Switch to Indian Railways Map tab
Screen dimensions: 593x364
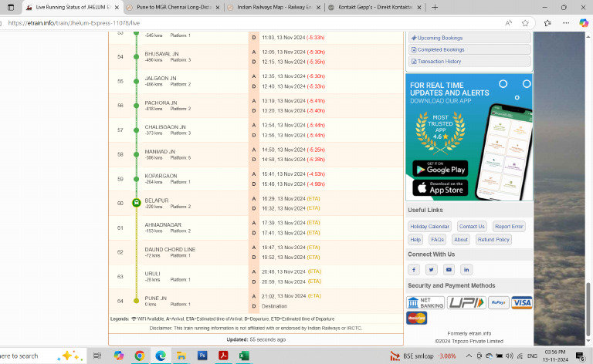(274, 7)
